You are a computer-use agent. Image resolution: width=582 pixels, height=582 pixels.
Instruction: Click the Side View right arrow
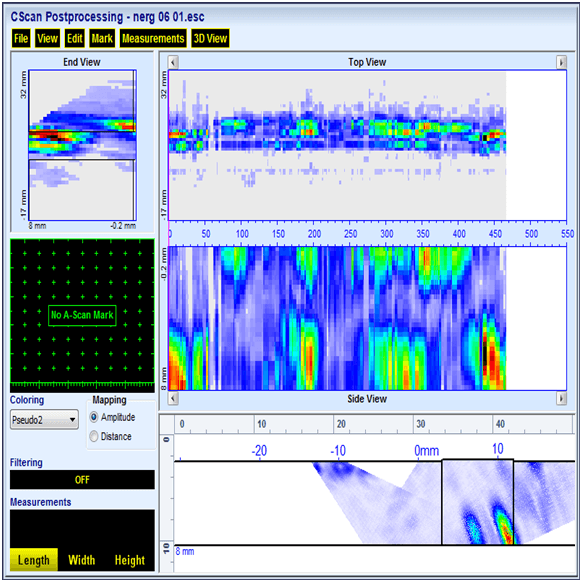click(561, 399)
